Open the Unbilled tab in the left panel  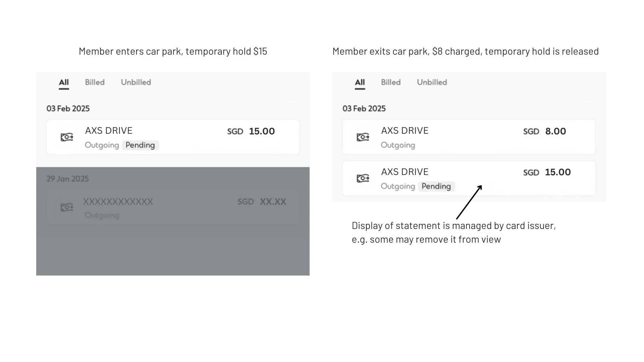pyautogui.click(x=136, y=82)
